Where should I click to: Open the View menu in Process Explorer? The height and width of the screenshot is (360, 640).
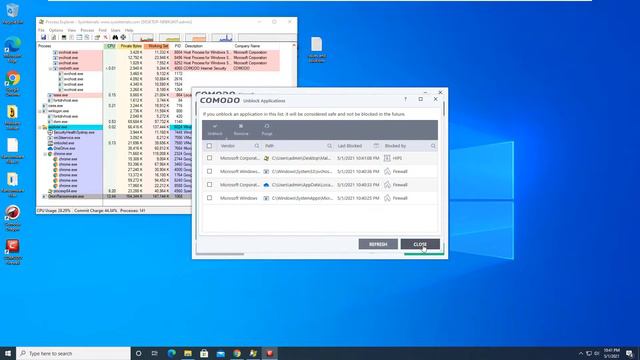click(72, 30)
